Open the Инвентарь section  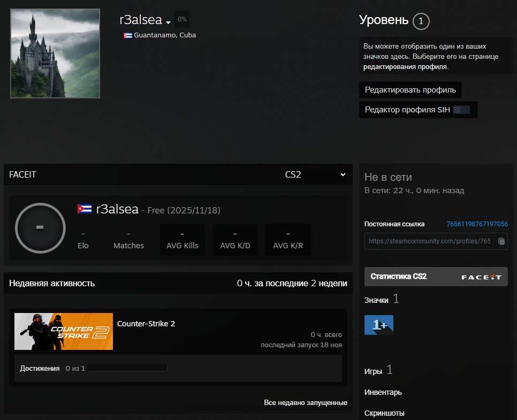click(x=383, y=392)
